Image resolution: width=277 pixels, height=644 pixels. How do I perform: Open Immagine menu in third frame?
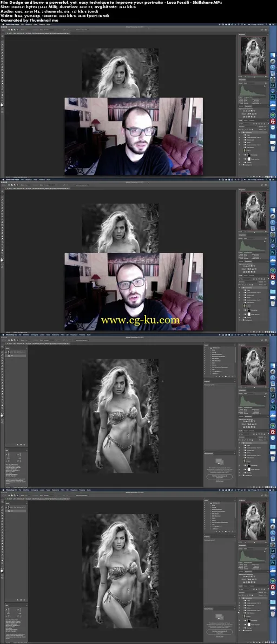[x=34, y=335]
